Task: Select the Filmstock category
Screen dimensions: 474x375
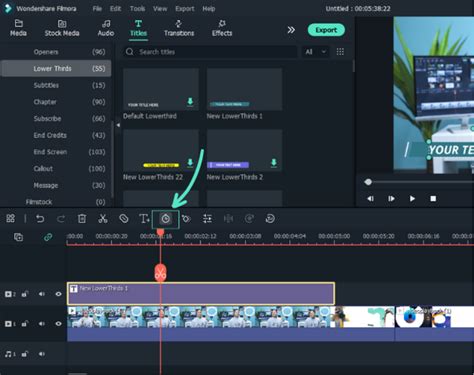Action: [57, 202]
